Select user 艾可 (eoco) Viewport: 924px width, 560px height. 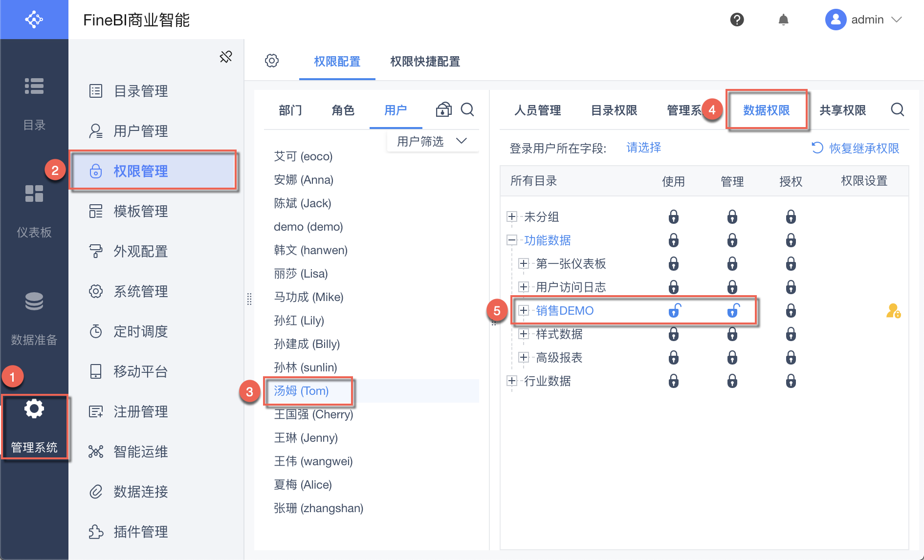303,156
